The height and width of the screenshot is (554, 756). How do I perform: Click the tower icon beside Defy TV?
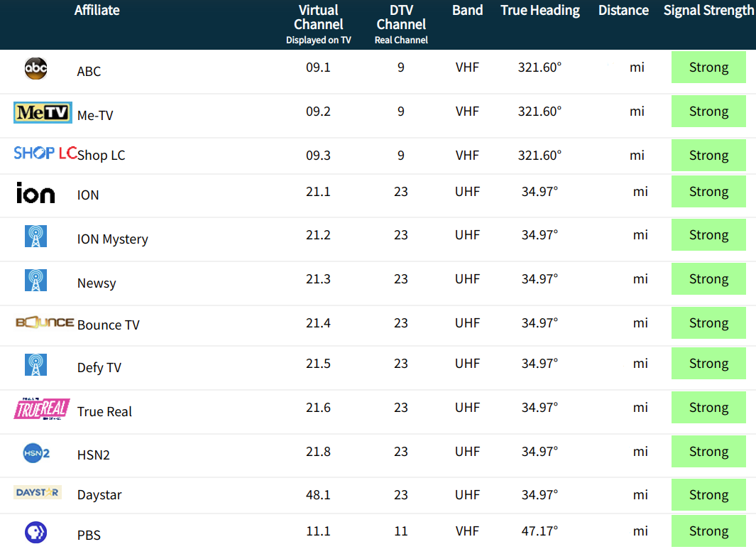35,365
